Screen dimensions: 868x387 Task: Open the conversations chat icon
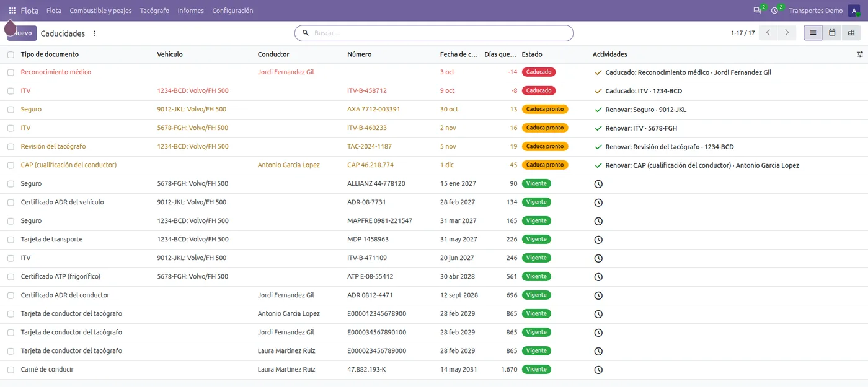click(757, 11)
